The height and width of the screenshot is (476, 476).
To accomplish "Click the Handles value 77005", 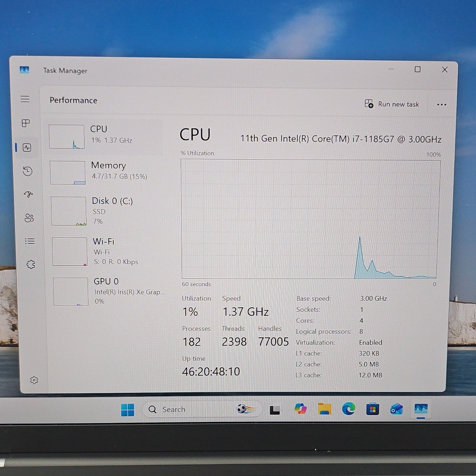I will [x=273, y=342].
